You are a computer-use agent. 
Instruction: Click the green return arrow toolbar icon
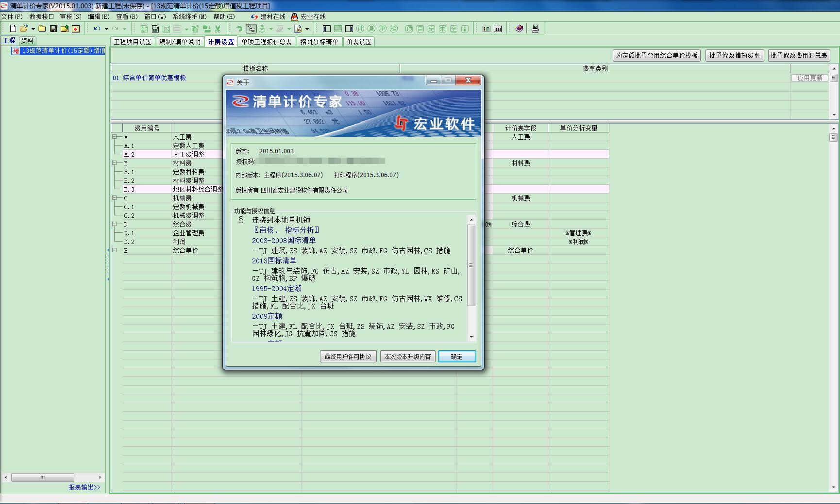(239, 29)
